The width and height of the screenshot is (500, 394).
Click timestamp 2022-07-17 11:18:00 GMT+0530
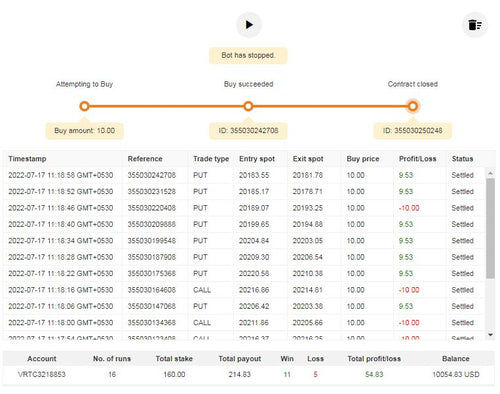(61, 323)
